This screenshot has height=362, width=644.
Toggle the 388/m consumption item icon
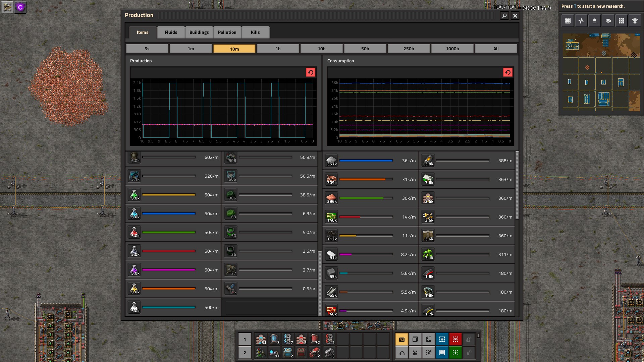(428, 161)
